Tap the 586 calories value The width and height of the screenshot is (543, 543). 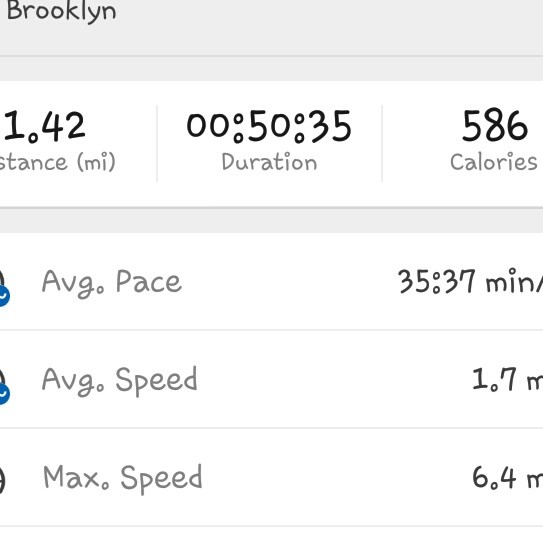[495, 125]
